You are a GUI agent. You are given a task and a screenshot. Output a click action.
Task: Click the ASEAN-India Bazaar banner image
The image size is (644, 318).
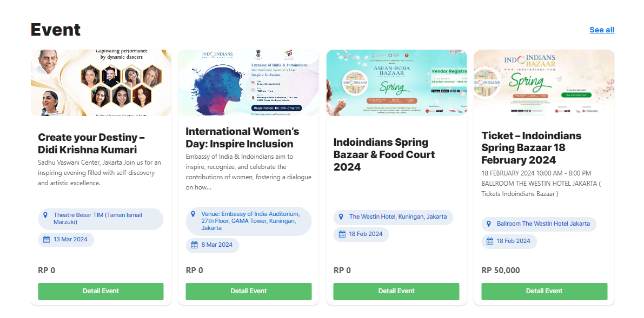pyautogui.click(x=396, y=83)
